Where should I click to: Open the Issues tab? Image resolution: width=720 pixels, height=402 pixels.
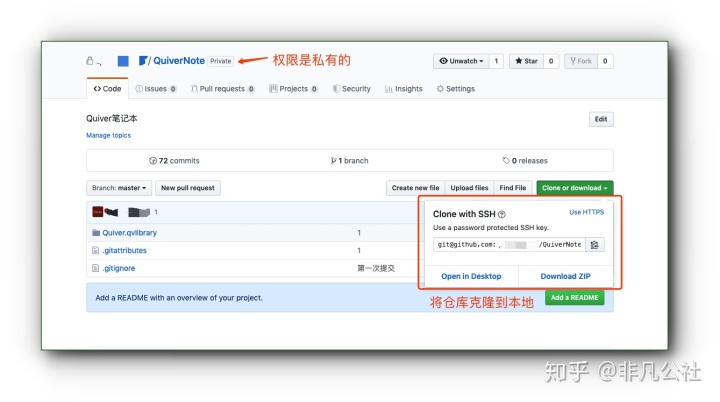pyautogui.click(x=156, y=89)
